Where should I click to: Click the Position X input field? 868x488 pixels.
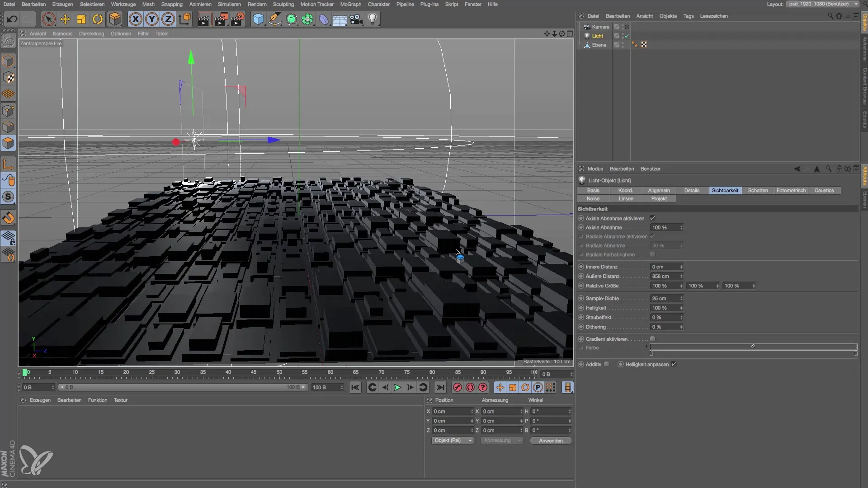click(453, 411)
